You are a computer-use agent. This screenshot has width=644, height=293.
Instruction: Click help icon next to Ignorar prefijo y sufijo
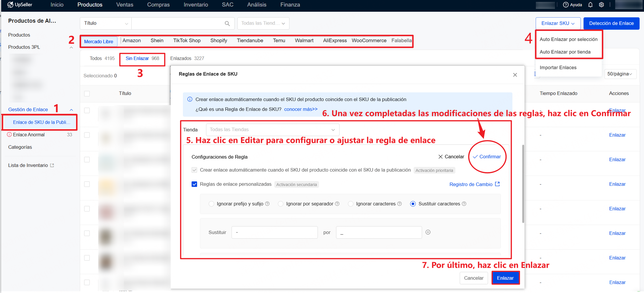point(267,204)
